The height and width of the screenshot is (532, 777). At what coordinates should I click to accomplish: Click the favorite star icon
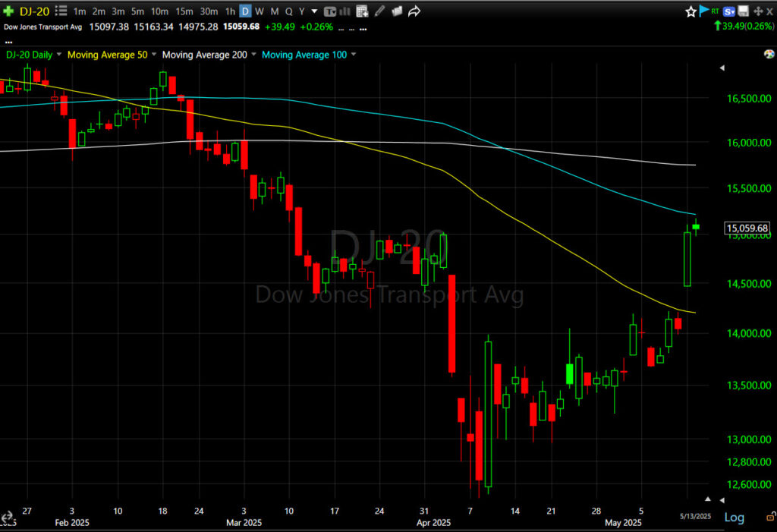pos(690,11)
